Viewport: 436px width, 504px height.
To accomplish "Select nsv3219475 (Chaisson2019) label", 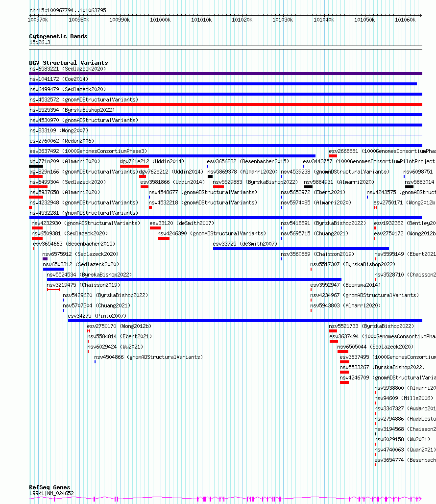I will click(83, 285).
